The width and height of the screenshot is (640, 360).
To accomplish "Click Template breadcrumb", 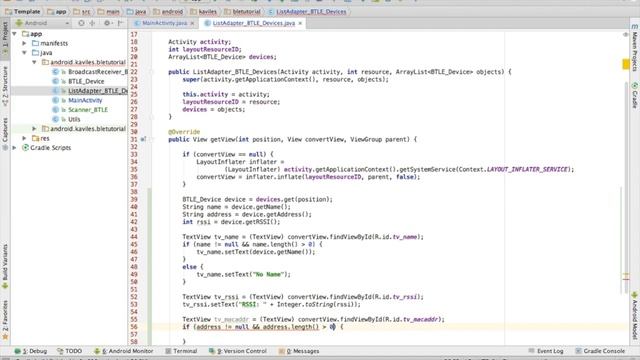I will pos(23,12).
